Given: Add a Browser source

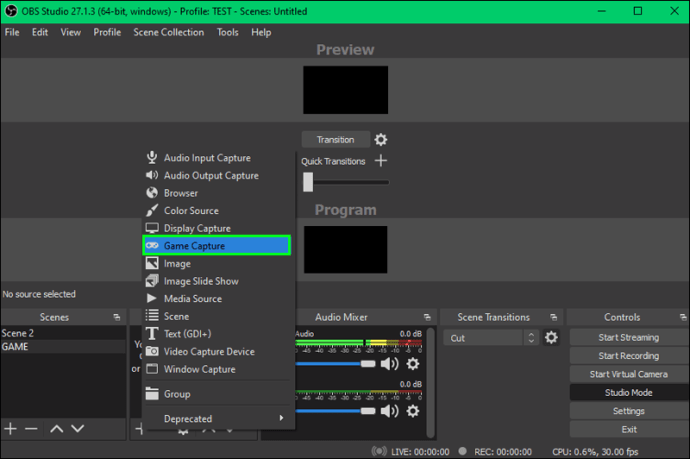Looking at the screenshot, I should (x=217, y=193).
